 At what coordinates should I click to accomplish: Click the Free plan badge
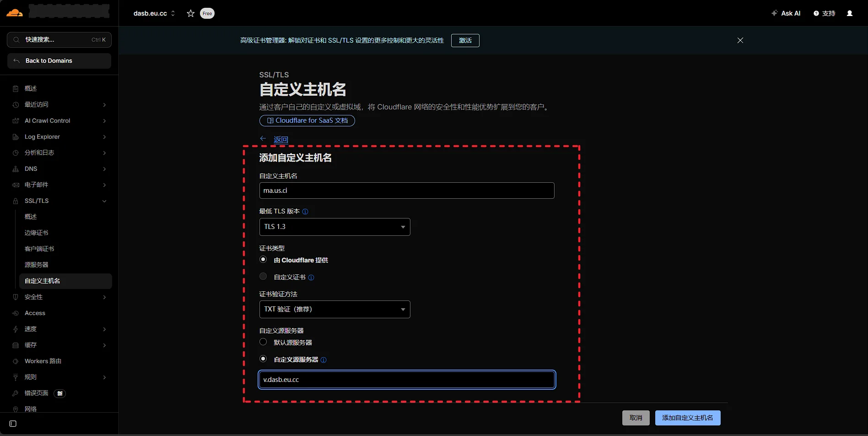[x=207, y=13]
